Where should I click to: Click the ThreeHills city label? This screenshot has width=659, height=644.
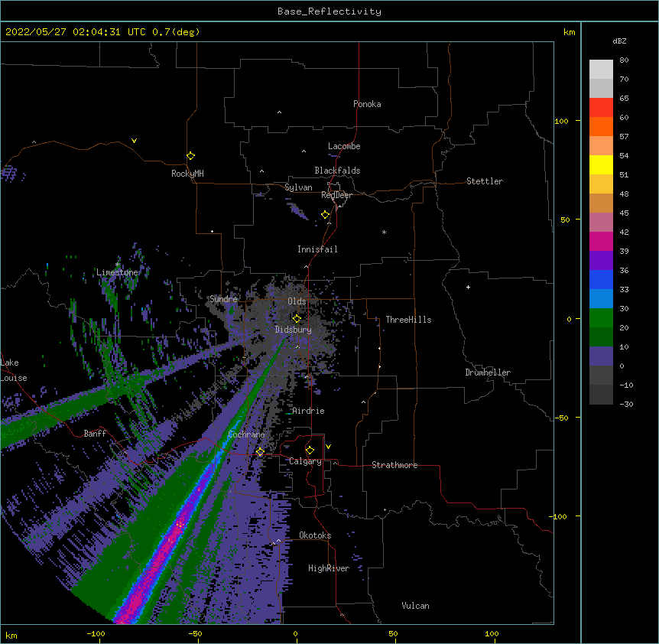pyautogui.click(x=408, y=320)
